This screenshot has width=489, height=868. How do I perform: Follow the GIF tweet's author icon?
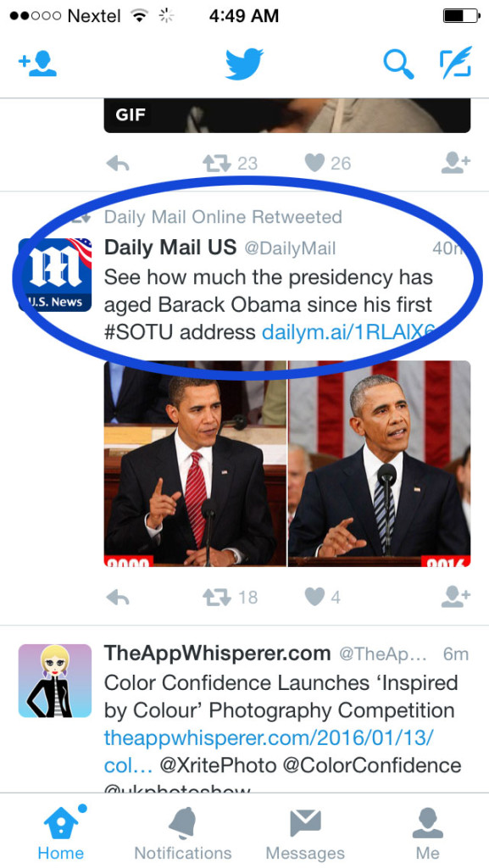point(456,162)
